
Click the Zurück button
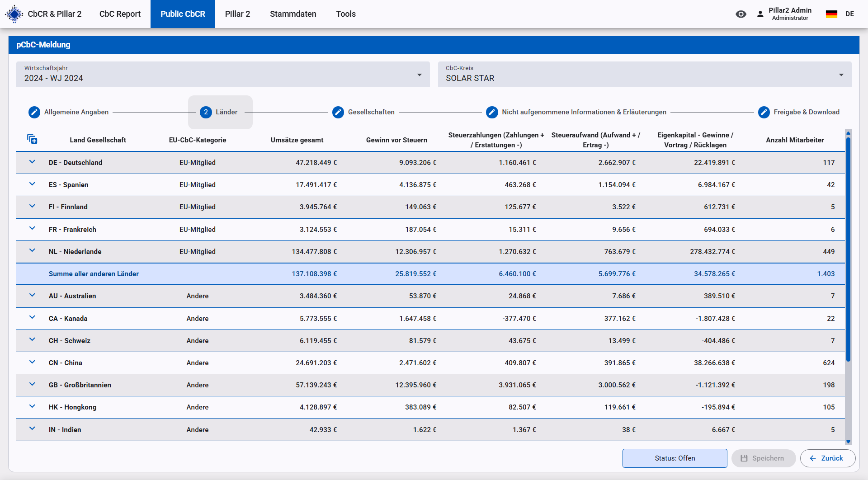click(x=827, y=458)
